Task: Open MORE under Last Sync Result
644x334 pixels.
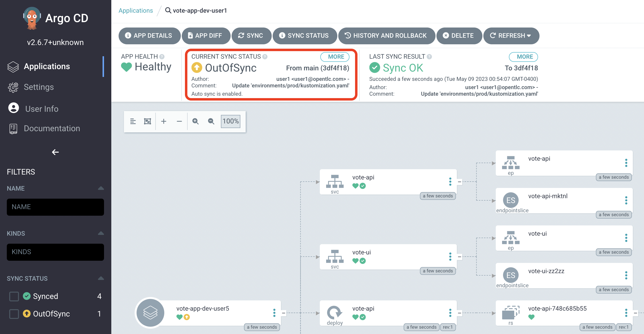Action: [523, 57]
